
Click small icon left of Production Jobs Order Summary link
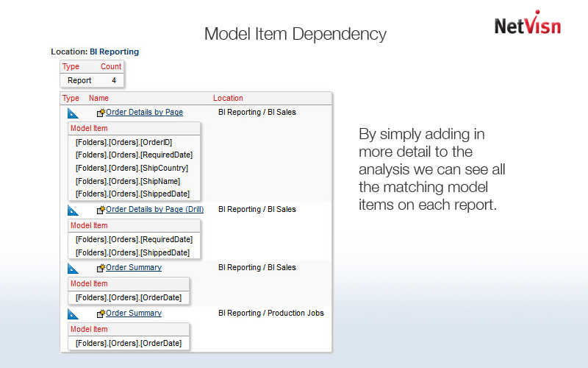[x=101, y=314]
